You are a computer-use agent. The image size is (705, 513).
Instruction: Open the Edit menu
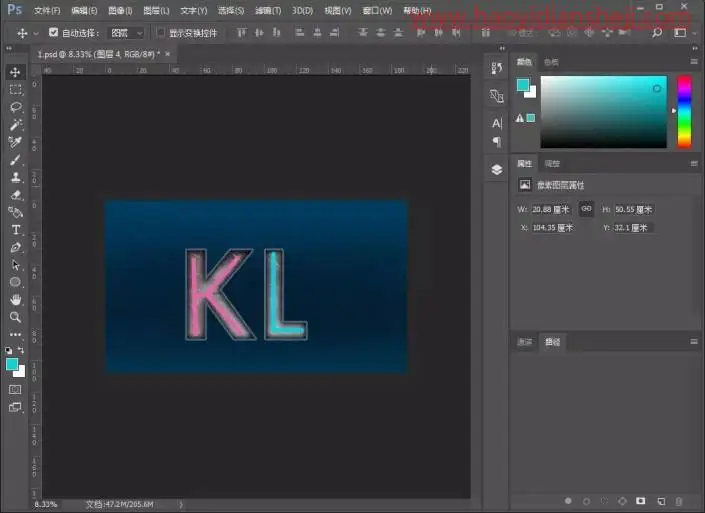click(84, 10)
